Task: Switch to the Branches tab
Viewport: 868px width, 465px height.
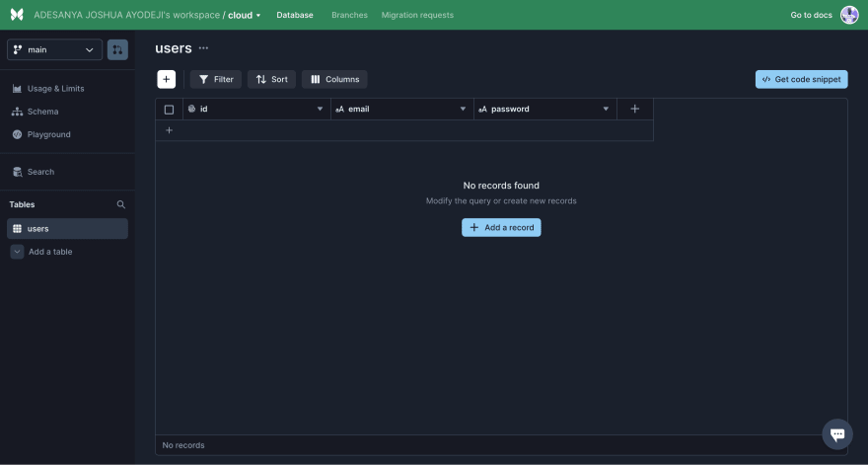Action: [x=349, y=15]
